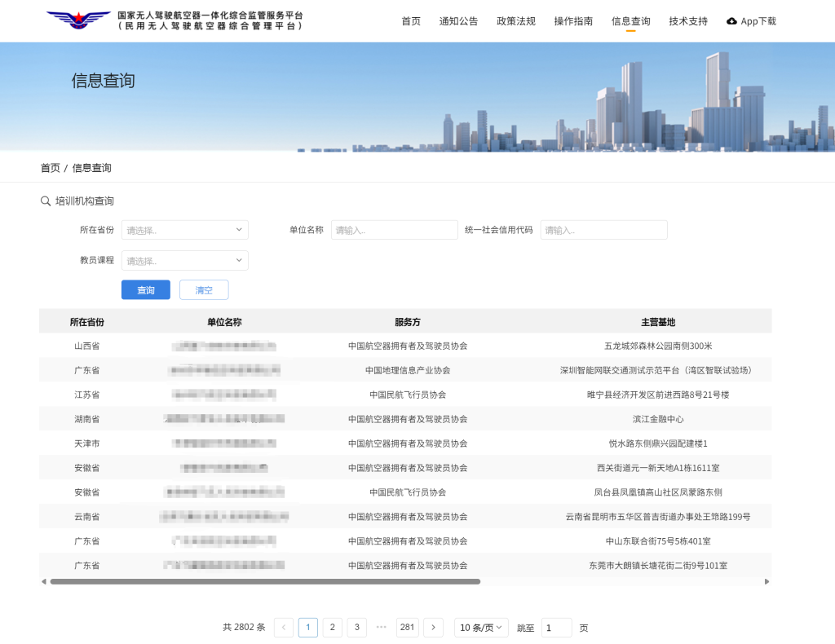Open the 所在省份 province dropdown
This screenshot has height=644, width=835.
coord(184,230)
